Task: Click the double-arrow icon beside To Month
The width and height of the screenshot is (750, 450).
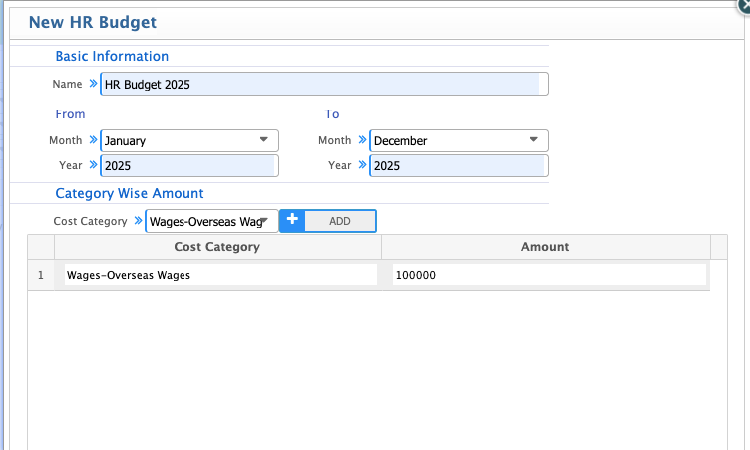Action: click(362, 139)
